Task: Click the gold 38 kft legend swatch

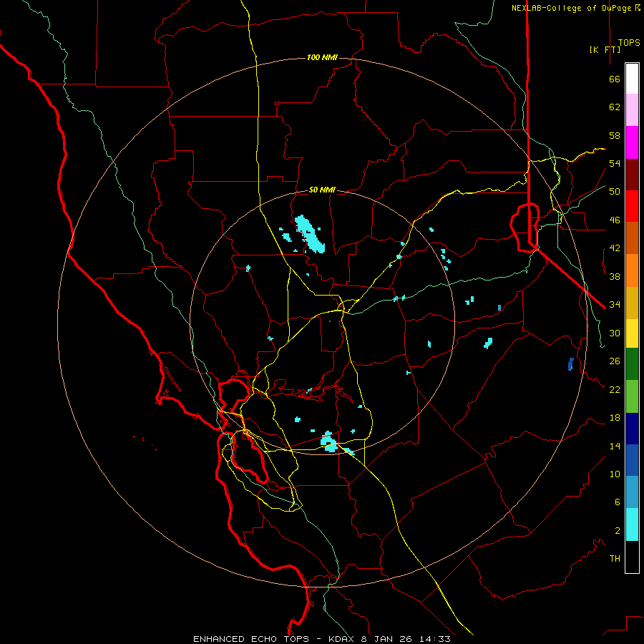Action: [x=632, y=303]
